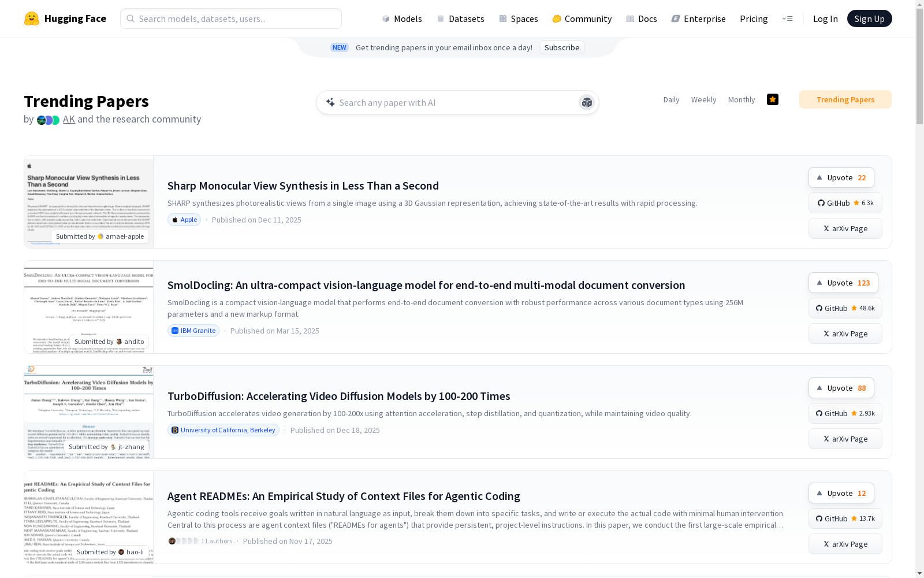Image resolution: width=924 pixels, height=578 pixels.
Task: Click the Hugging Face logo icon
Action: click(x=32, y=18)
